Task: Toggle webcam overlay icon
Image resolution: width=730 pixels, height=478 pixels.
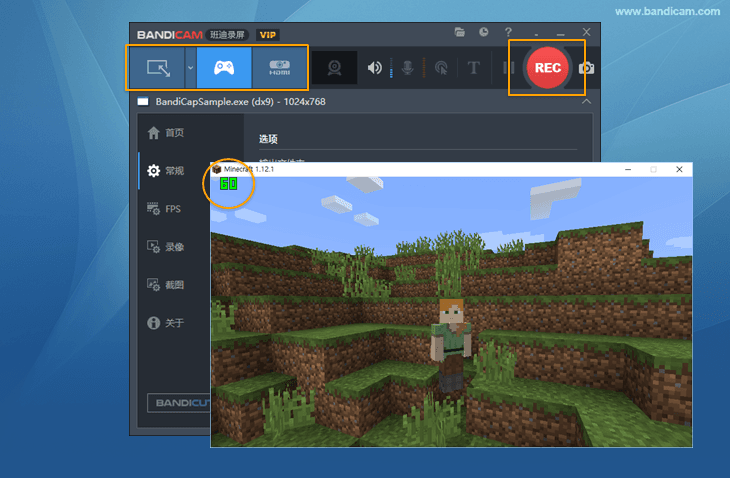Action: 334,68
